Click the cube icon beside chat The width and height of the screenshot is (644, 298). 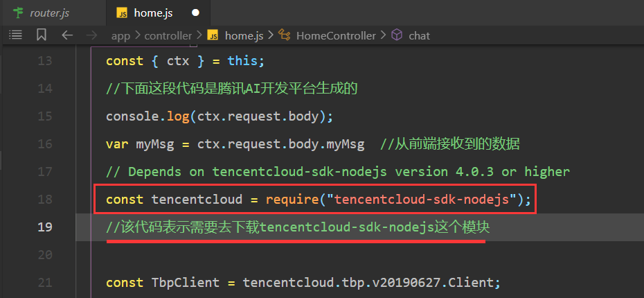click(397, 36)
